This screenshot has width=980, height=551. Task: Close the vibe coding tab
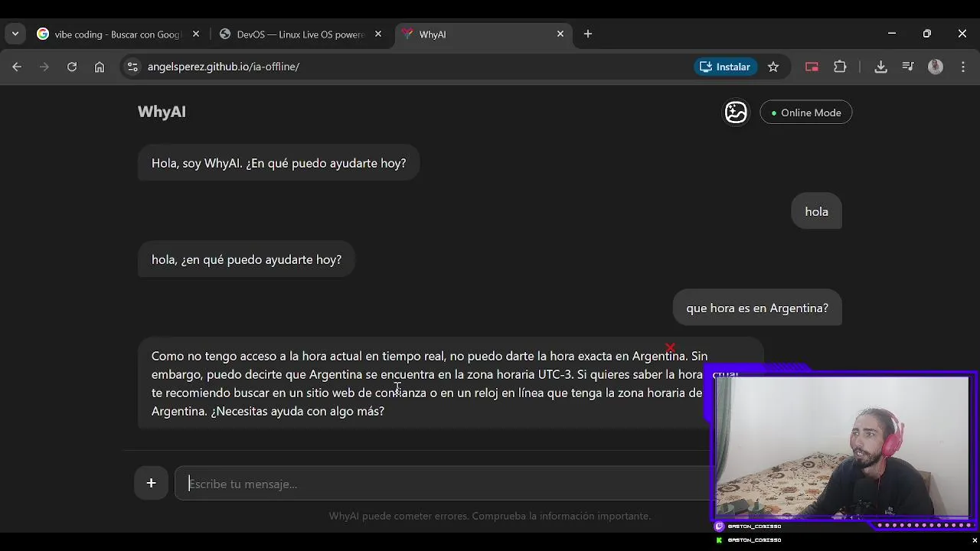click(x=196, y=34)
